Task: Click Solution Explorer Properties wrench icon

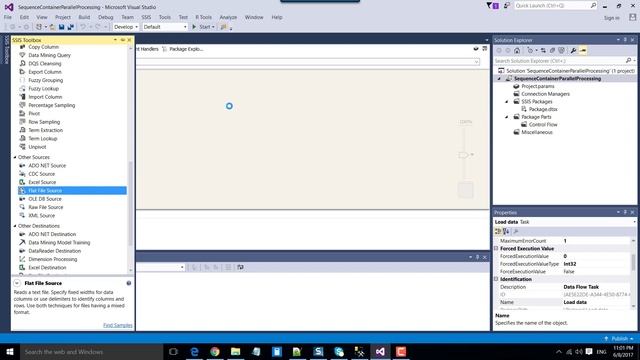Action: pyautogui.click(x=573, y=51)
